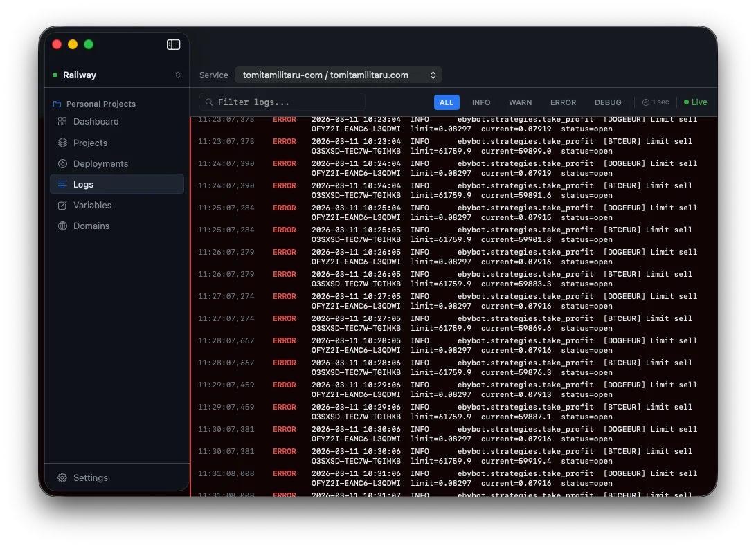The height and width of the screenshot is (548, 756).
Task: Select the Dashboard grid icon
Action: 63,122
